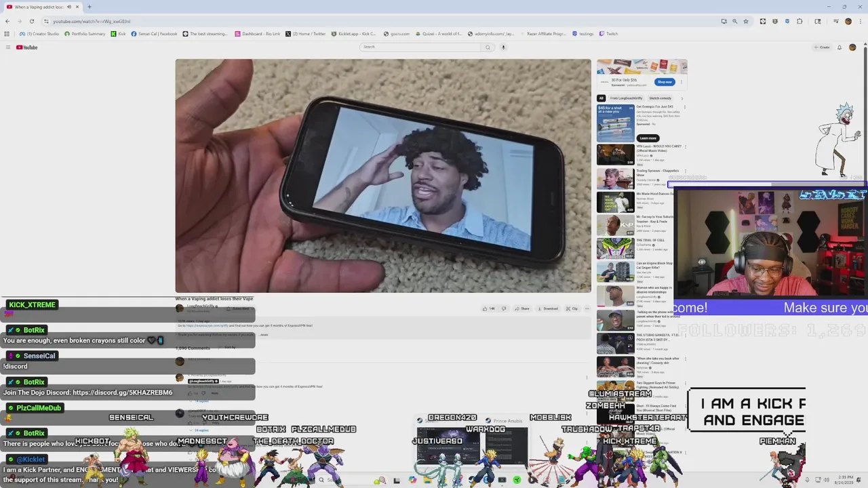Open the testings bookmark
The image size is (868, 488).
coord(584,34)
